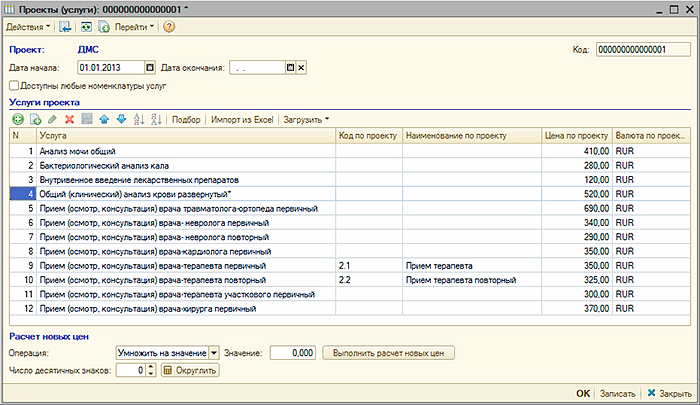Open the Загрузить dropdown menu
Screen dimensions: 700x405
pos(306,119)
